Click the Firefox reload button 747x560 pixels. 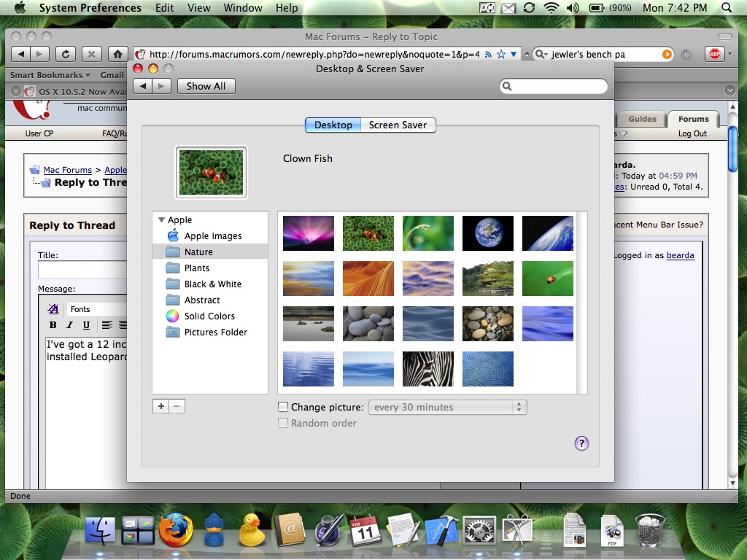66,54
